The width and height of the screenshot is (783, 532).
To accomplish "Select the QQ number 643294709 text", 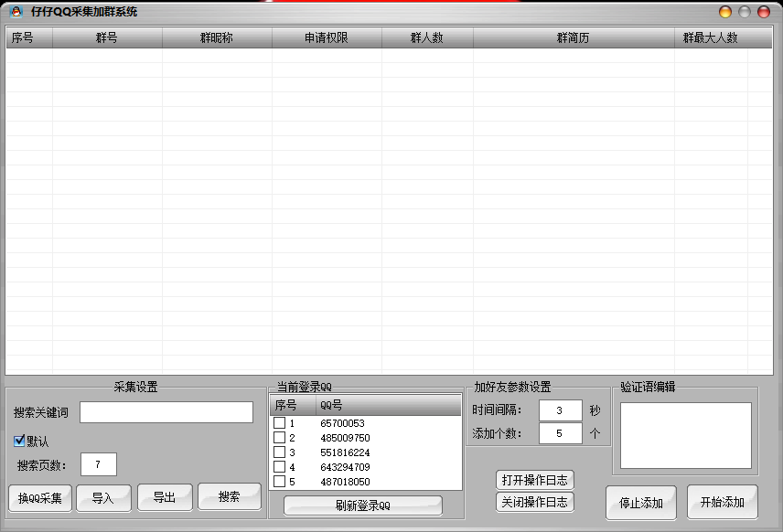I will [345, 467].
